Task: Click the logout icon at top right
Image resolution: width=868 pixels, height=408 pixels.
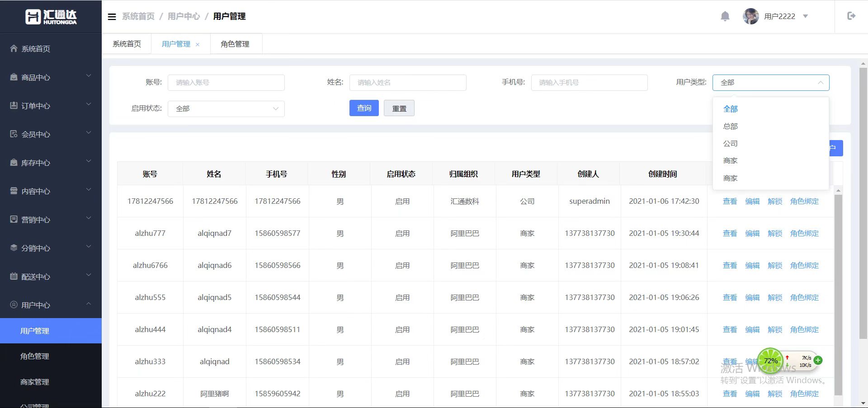Action: click(851, 16)
